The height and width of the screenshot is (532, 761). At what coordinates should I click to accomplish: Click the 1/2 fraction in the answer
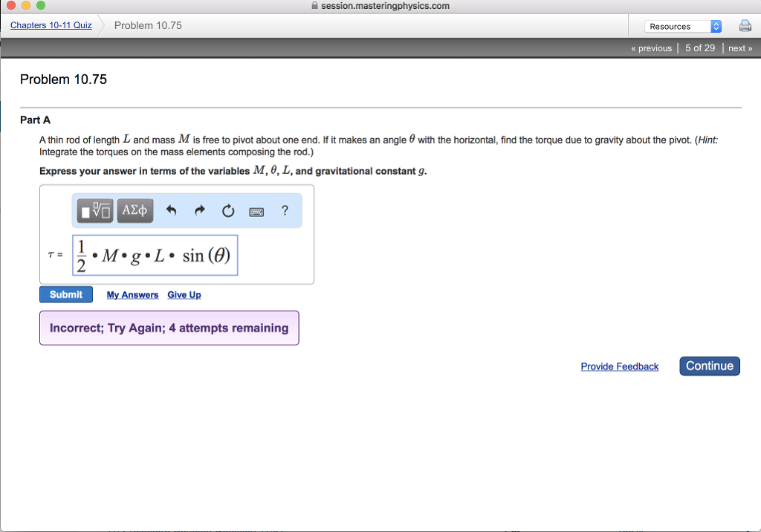(81, 256)
